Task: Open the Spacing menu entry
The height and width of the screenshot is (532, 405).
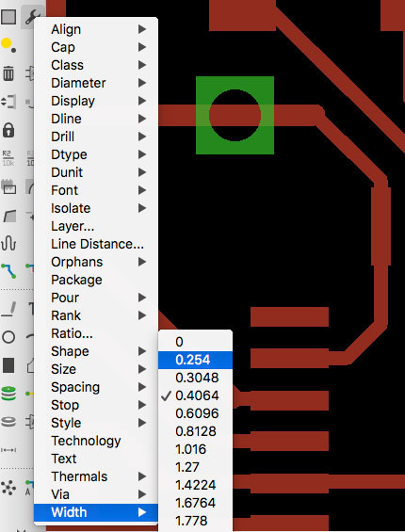Action: click(x=96, y=387)
